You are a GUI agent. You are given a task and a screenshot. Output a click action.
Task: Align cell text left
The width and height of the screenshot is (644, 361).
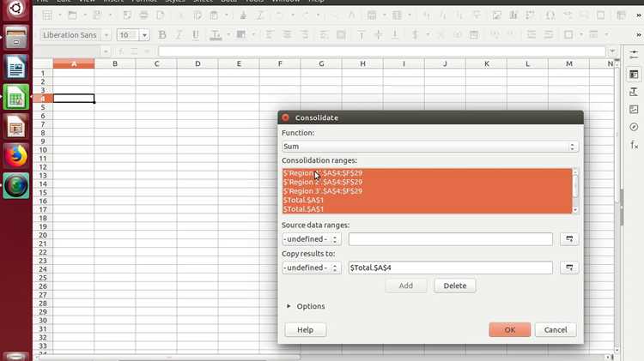270,35
